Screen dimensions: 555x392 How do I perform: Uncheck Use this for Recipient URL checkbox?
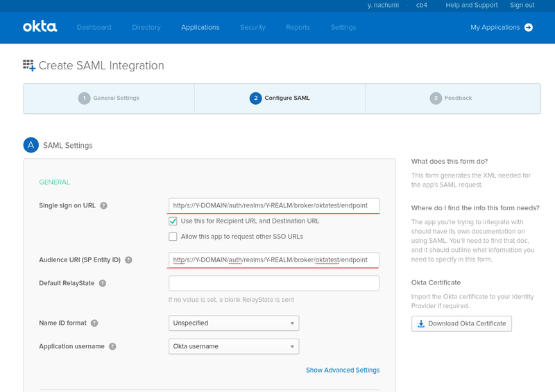click(x=173, y=221)
